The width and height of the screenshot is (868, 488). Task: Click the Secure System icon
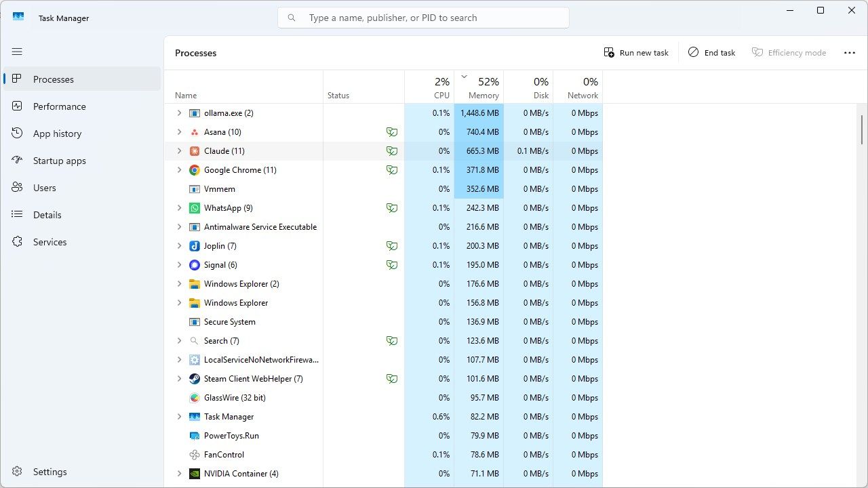click(195, 322)
